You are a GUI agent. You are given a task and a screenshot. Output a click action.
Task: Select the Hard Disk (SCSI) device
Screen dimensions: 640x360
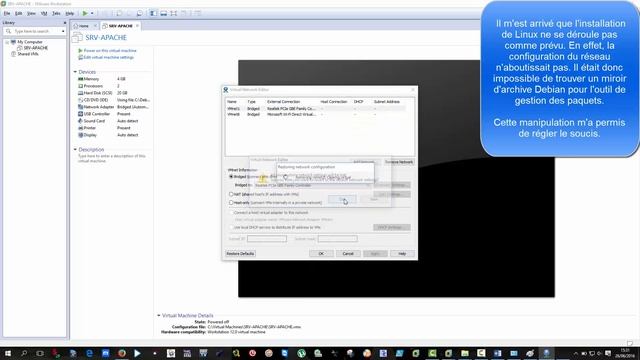tap(113, 93)
